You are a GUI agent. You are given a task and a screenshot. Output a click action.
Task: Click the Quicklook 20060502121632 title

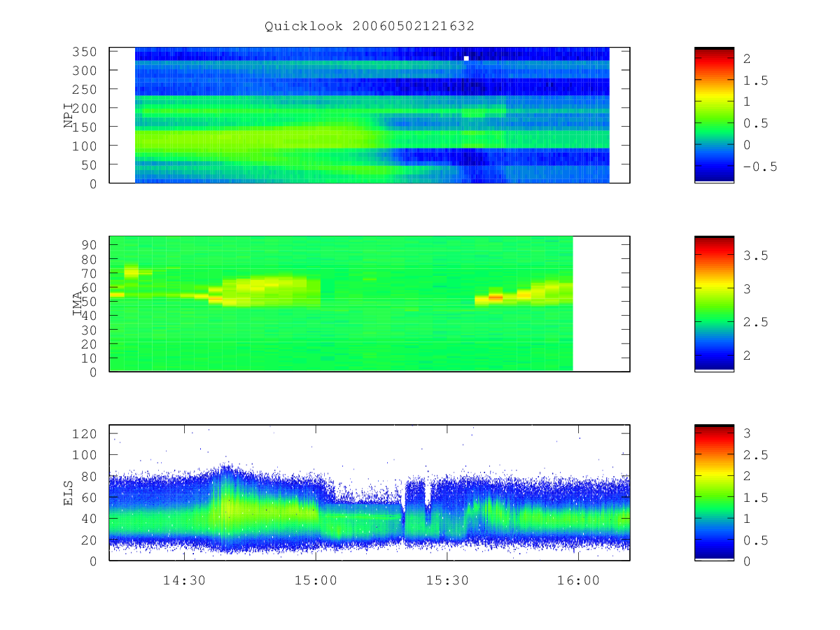pyautogui.click(x=369, y=27)
